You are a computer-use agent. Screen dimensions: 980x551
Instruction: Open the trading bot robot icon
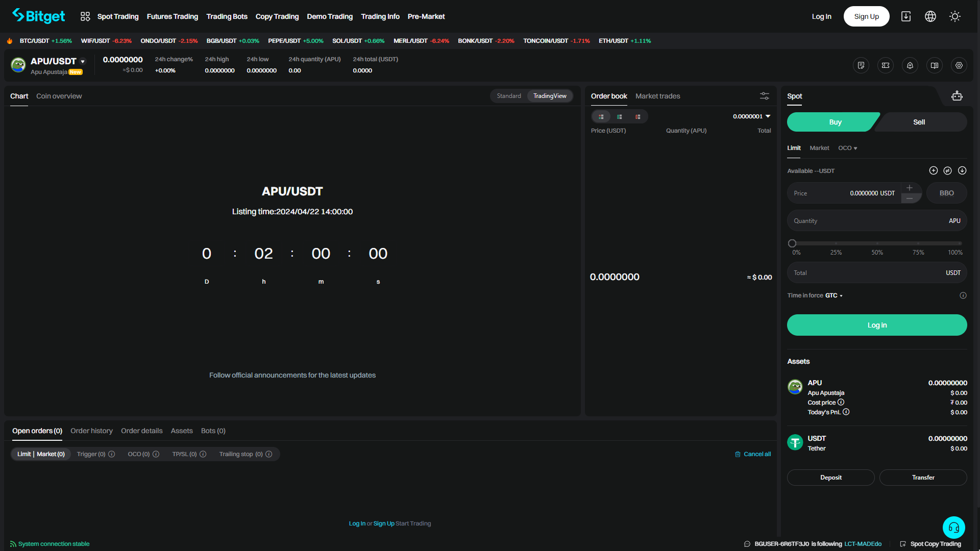point(957,96)
